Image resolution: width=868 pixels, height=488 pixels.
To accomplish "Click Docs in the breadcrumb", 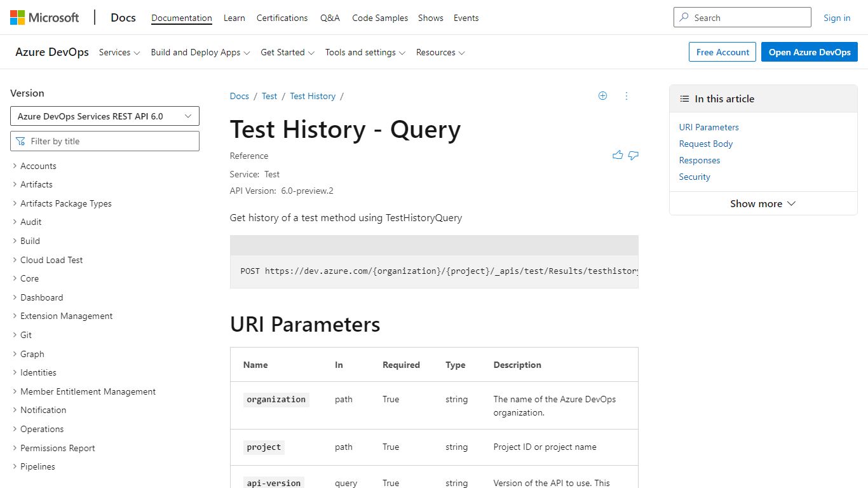I will (x=240, y=96).
